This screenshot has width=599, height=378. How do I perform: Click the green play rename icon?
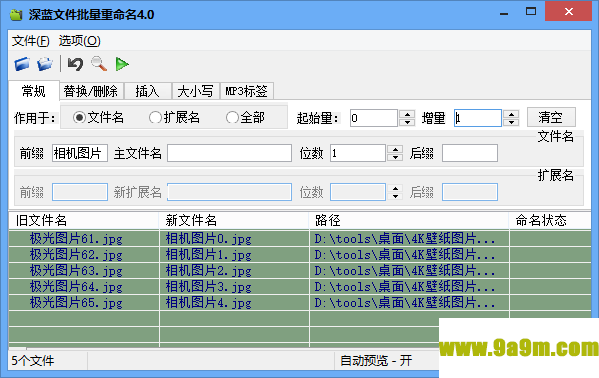coord(122,64)
